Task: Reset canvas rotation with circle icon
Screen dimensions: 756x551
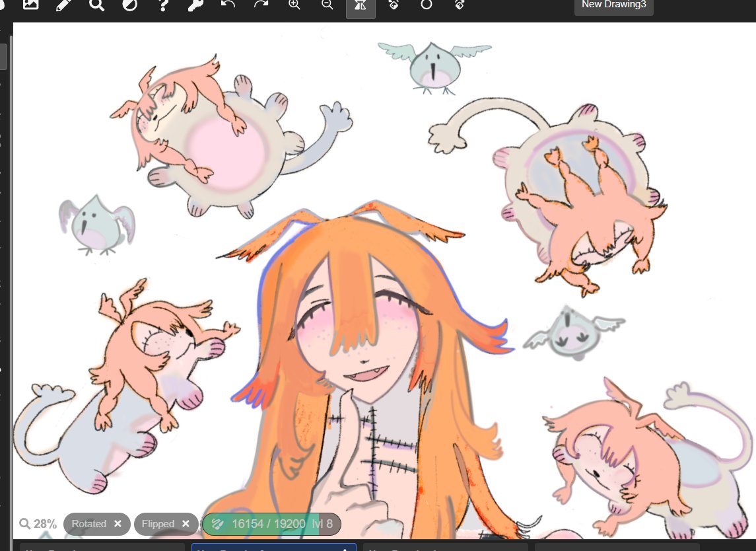Action: pos(427,5)
